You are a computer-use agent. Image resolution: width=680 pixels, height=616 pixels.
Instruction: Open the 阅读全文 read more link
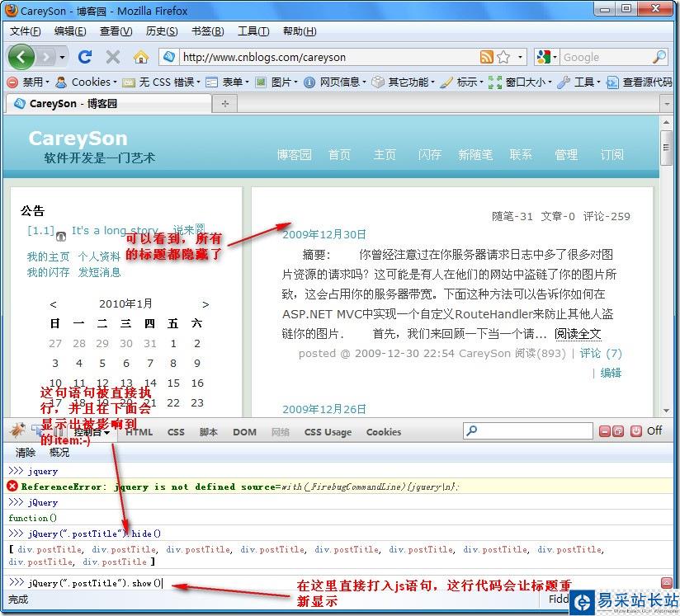(x=578, y=333)
